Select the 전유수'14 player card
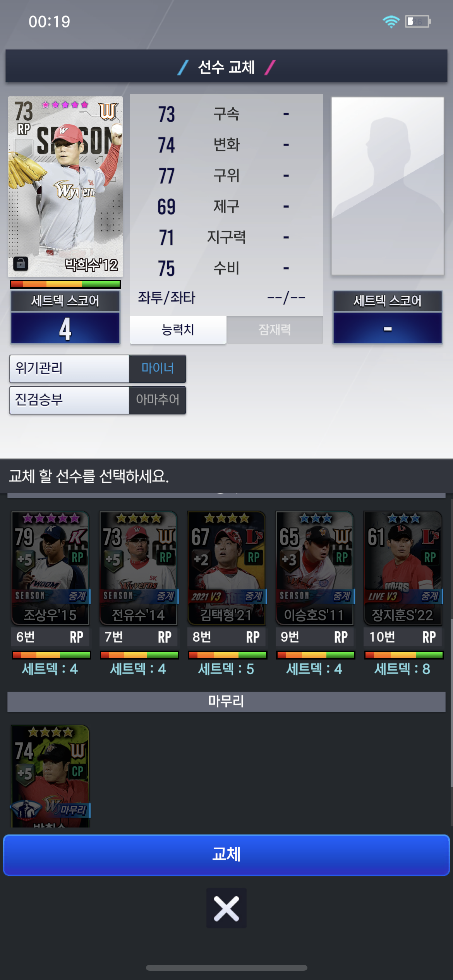This screenshot has width=453, height=980. pos(138,568)
